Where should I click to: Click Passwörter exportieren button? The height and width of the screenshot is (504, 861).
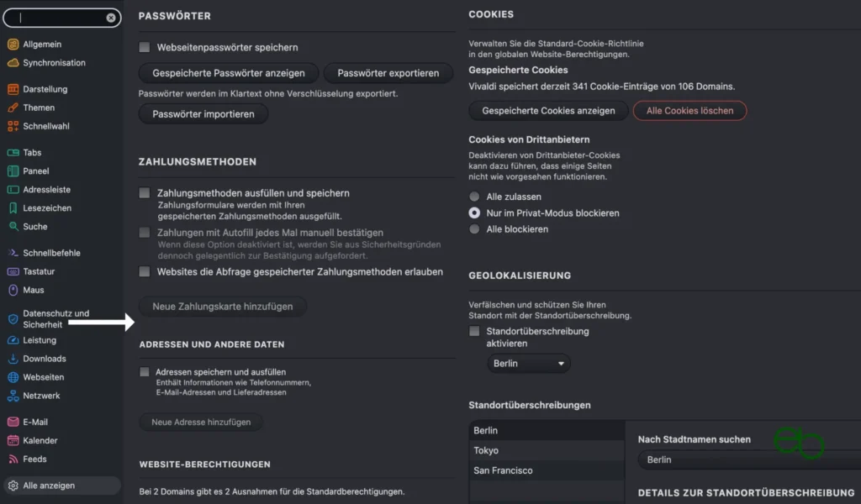[x=388, y=73]
